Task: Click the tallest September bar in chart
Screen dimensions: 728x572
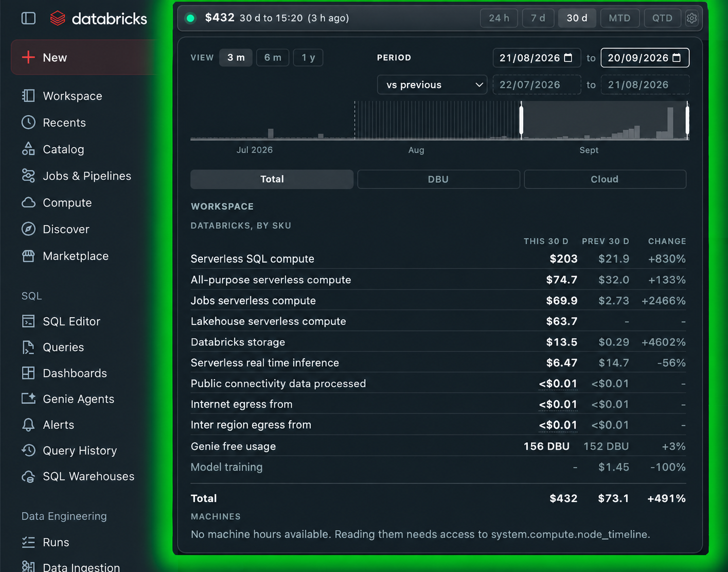Action: point(670,124)
